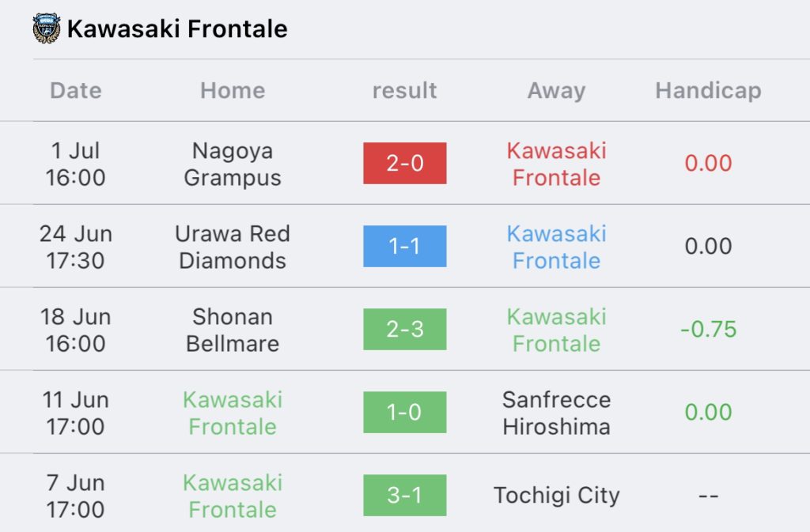The height and width of the screenshot is (532, 810).
Task: Open Sanfrecce Hiroshima away team
Action: pos(556,413)
